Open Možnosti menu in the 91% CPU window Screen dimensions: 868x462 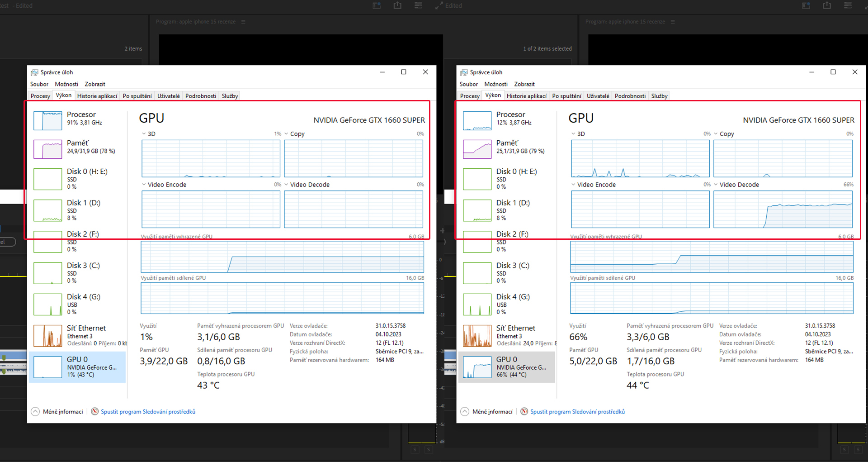pyautogui.click(x=66, y=84)
